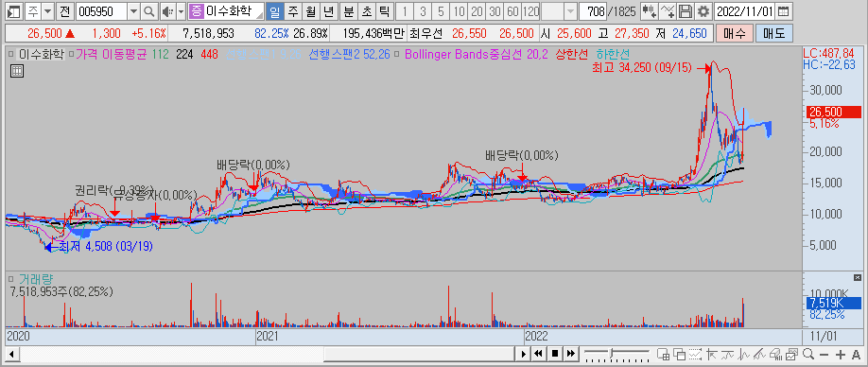
Task: Select interval 10 button
Action: [x=459, y=11]
